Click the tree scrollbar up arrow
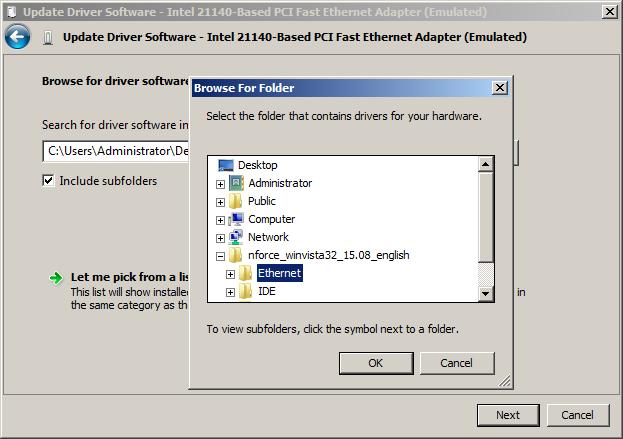 (486, 164)
